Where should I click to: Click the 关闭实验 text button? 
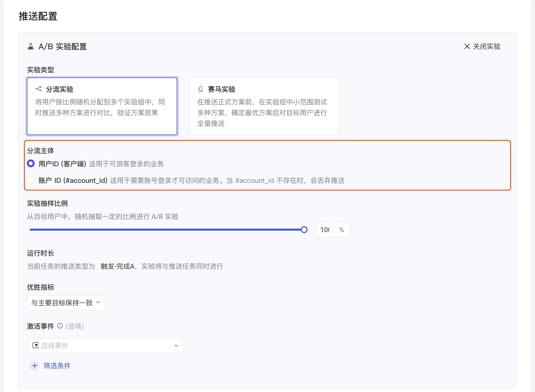(486, 46)
